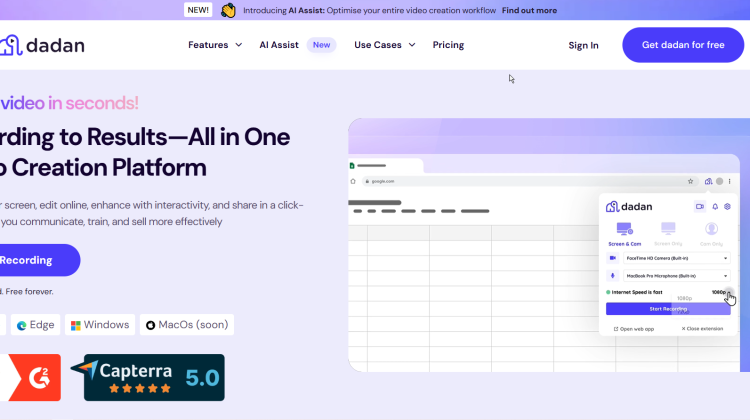Expand the Use Cases menu
The image size is (750, 420).
point(385,45)
